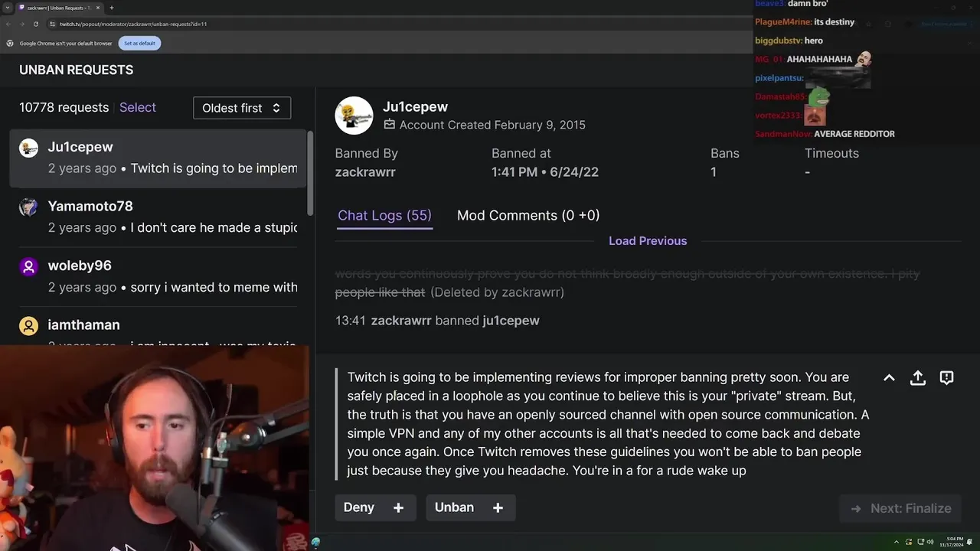Open Yamamoto78's unban request

point(158,217)
